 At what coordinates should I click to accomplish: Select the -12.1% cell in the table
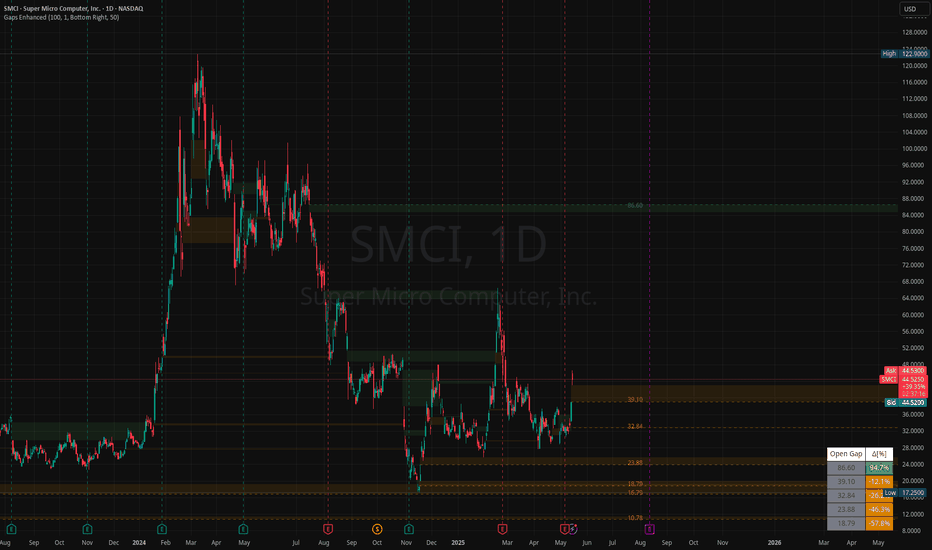pyautogui.click(x=879, y=482)
